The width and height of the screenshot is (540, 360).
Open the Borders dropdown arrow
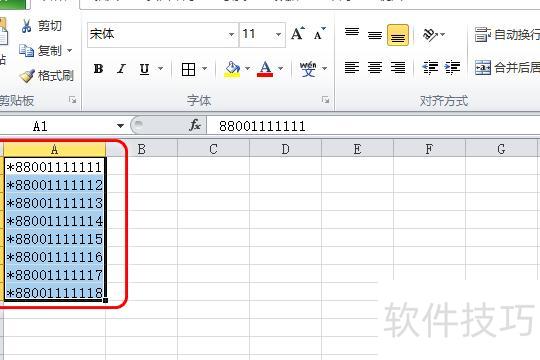(x=205, y=69)
